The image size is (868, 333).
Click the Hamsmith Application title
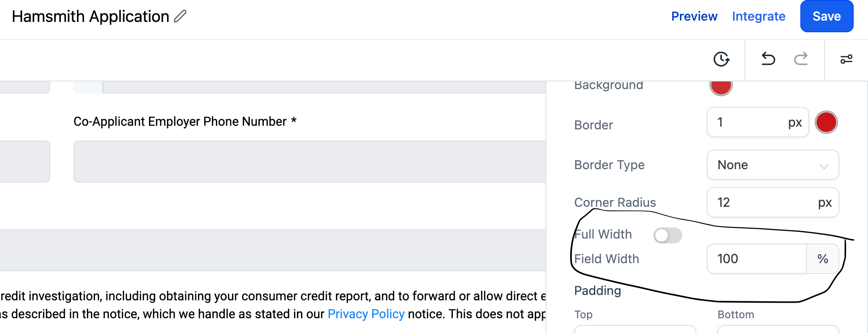(90, 17)
